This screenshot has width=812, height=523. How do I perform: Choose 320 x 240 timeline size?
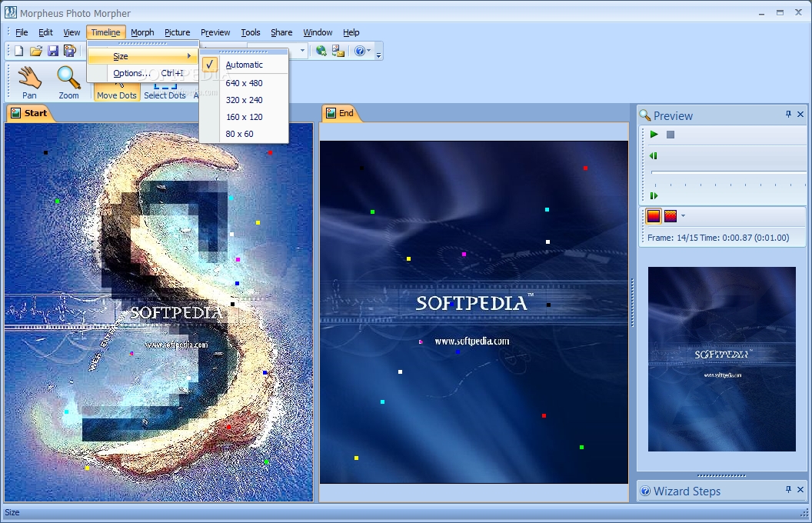(244, 100)
